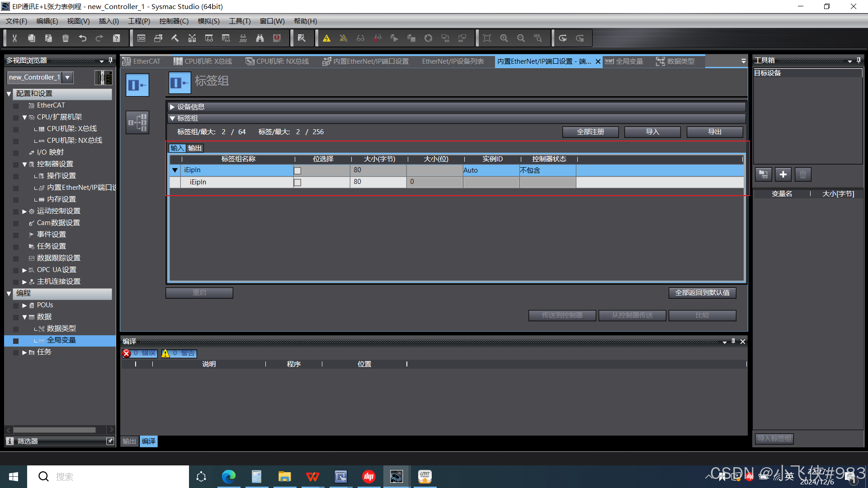Toggle bit selection checkbox for child iEipIn tag
Image resolution: width=868 pixels, height=488 pixels.
(297, 183)
